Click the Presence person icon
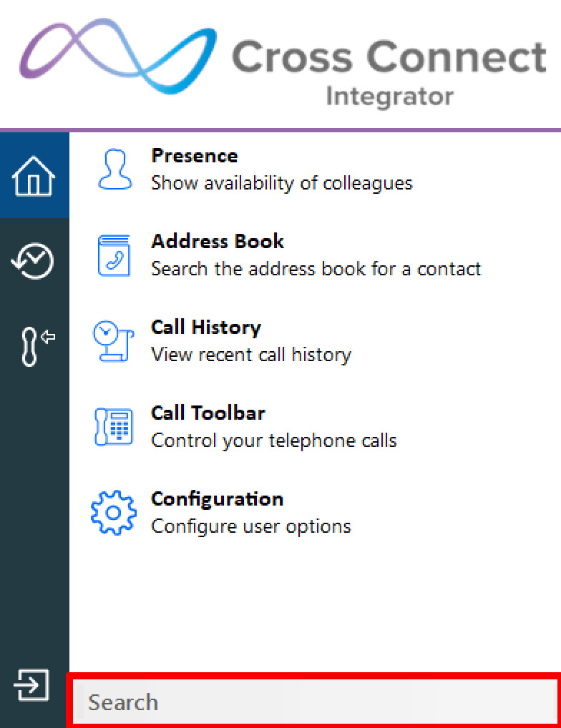 pos(114,169)
